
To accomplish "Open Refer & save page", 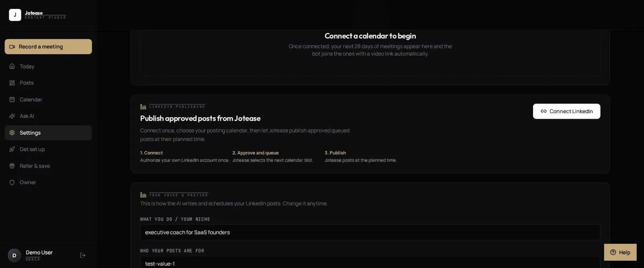I will [x=48, y=166].
